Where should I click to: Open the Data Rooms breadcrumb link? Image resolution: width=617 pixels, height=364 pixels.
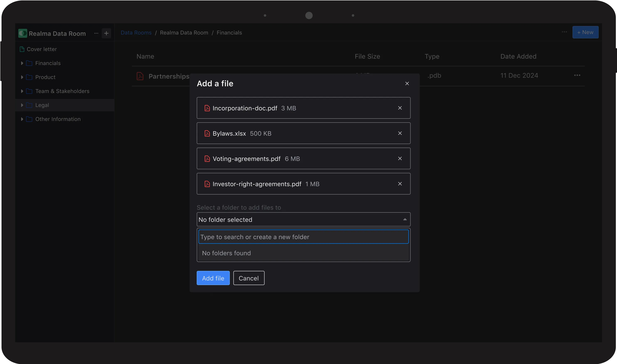tap(136, 33)
